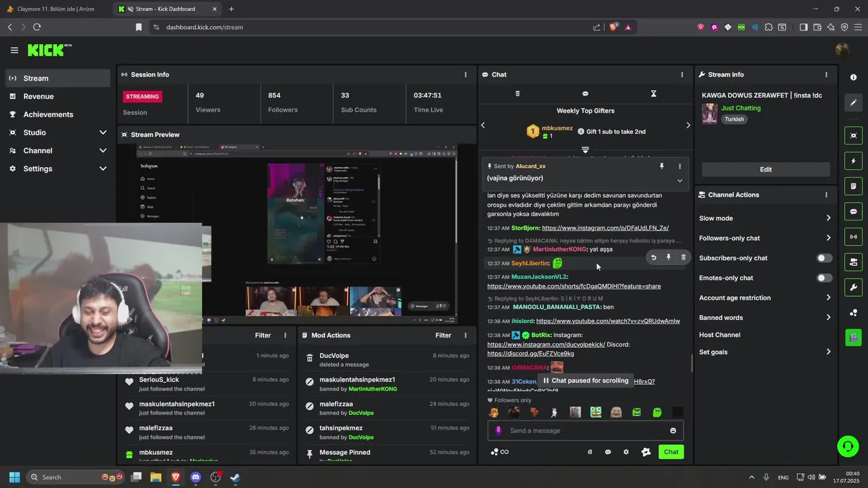Open Banned words settings

(765, 317)
